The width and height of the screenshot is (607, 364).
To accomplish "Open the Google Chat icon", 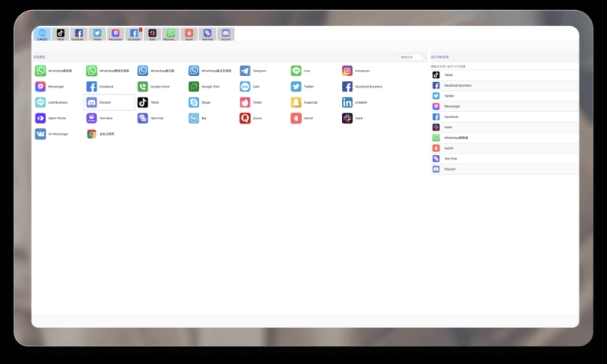I will pos(194,87).
